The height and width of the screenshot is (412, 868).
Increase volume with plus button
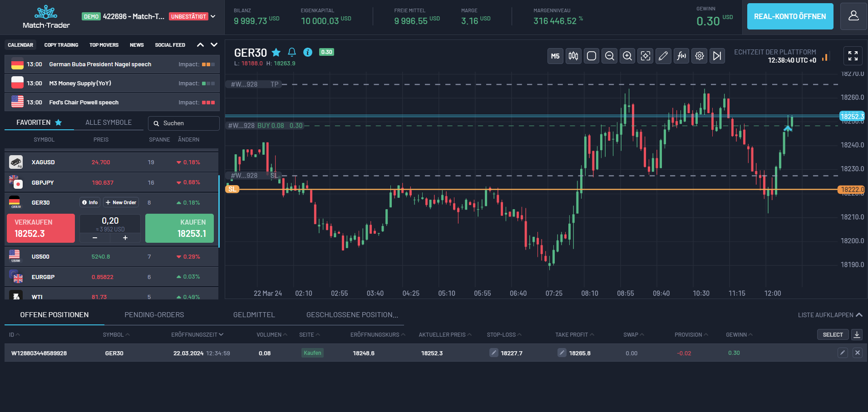[125, 238]
